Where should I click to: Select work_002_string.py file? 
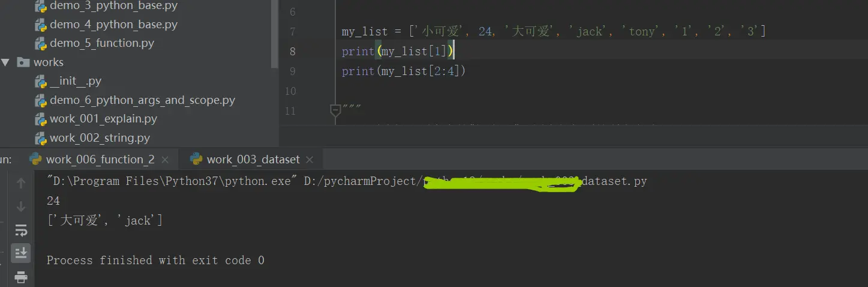click(x=100, y=138)
